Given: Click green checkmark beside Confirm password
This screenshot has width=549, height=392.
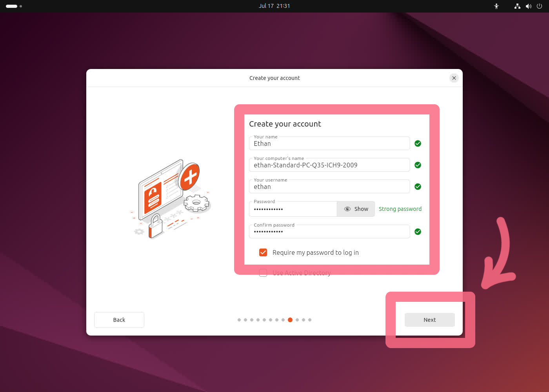Looking at the screenshot, I should point(418,232).
